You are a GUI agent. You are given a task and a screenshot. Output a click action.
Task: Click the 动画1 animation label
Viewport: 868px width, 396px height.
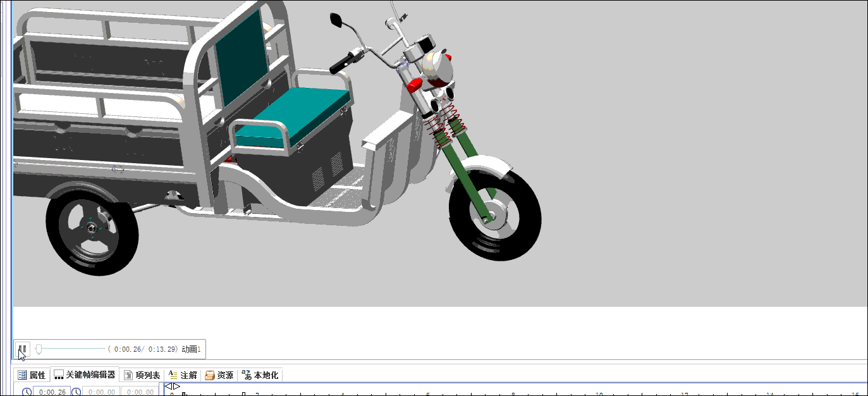coord(191,349)
